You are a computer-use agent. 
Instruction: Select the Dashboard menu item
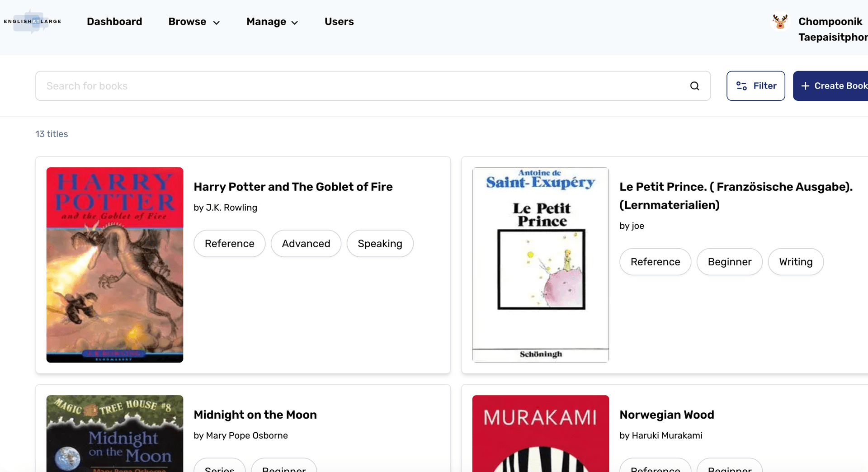pos(114,21)
